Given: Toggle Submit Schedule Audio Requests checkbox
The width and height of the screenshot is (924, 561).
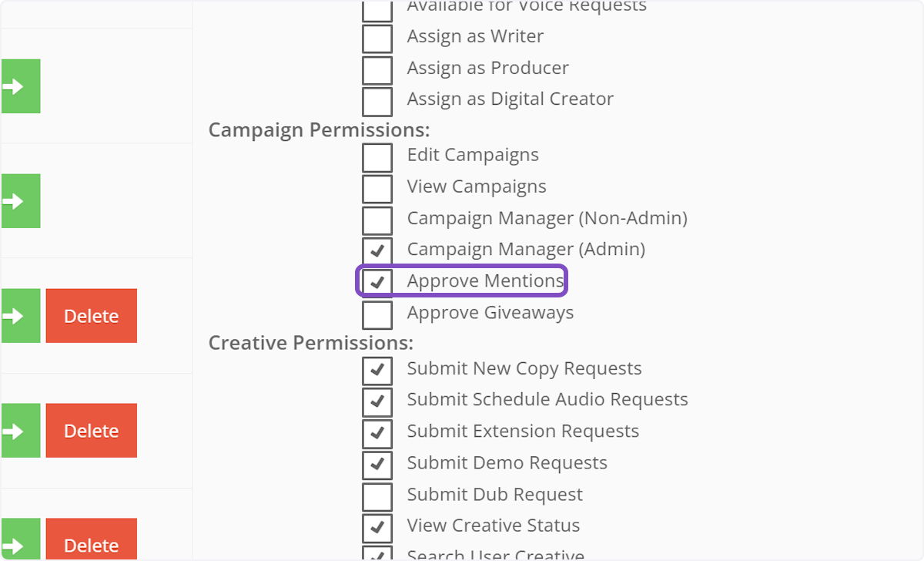Looking at the screenshot, I should (377, 401).
